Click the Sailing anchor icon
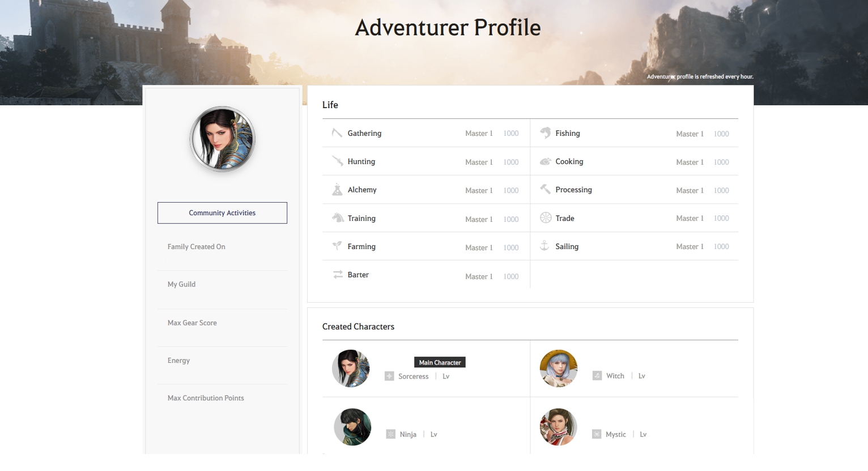The width and height of the screenshot is (868, 471). click(x=544, y=246)
